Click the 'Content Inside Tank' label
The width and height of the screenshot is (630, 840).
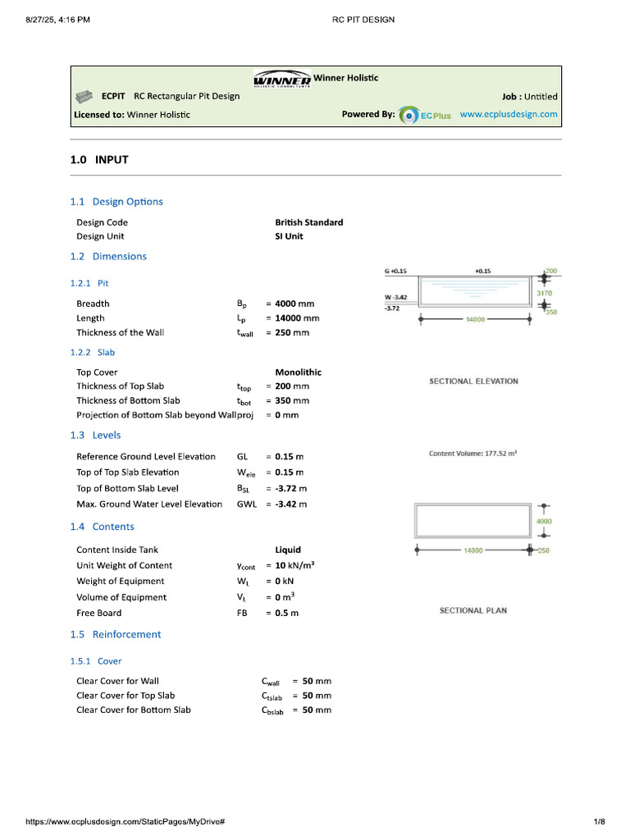click(117, 550)
